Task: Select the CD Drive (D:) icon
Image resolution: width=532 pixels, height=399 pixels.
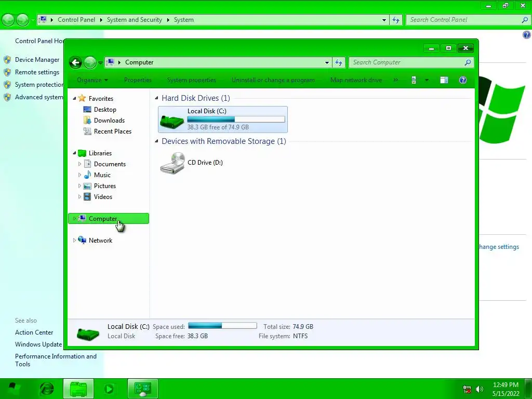Action: (x=172, y=163)
